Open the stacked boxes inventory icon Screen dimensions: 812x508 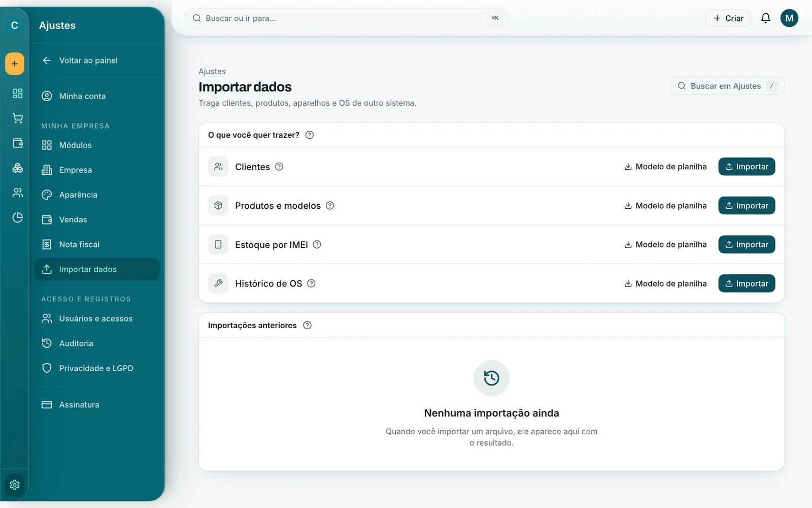18,168
